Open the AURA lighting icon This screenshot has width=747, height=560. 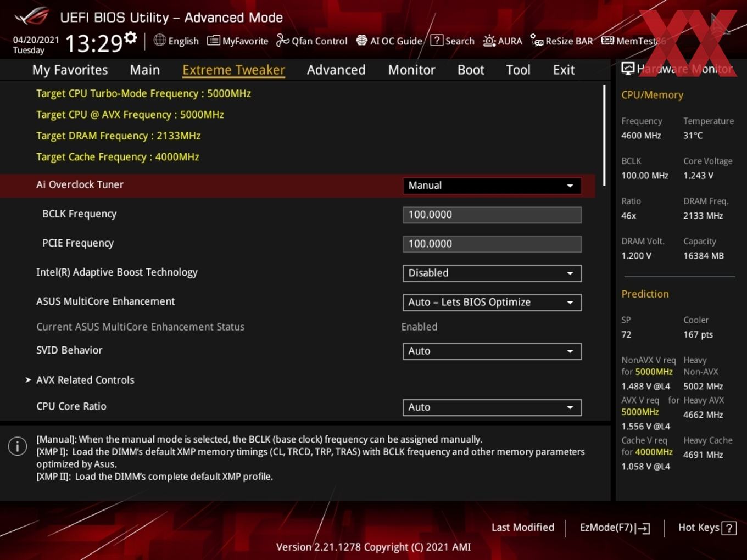coord(489,41)
